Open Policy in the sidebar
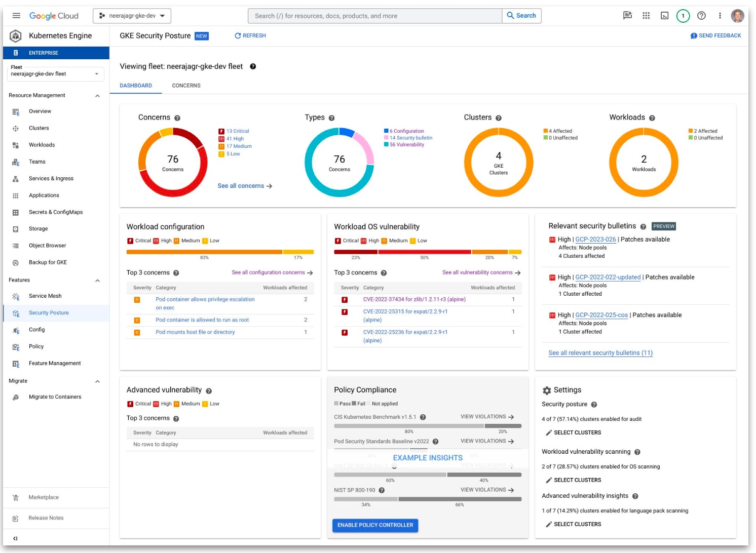This screenshot has height=553, width=756. click(56, 346)
